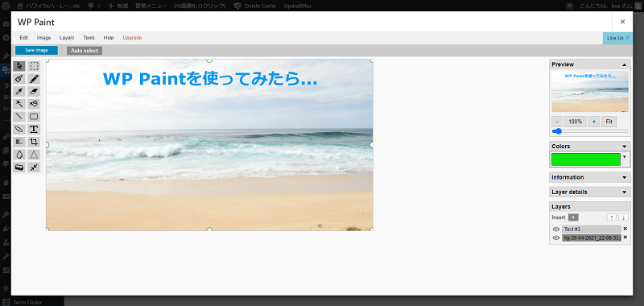
Task: Select the paint bucket Fill tool
Action: click(x=34, y=104)
